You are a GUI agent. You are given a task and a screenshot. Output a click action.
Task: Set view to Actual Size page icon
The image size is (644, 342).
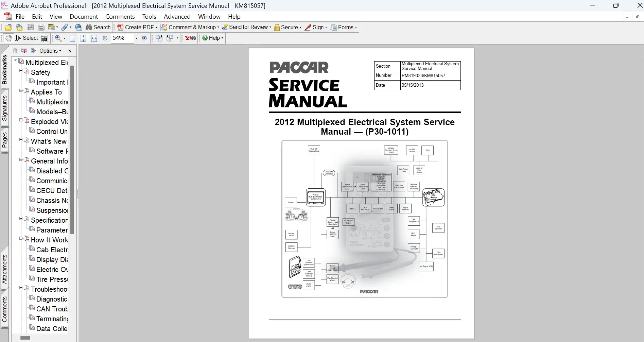point(72,38)
